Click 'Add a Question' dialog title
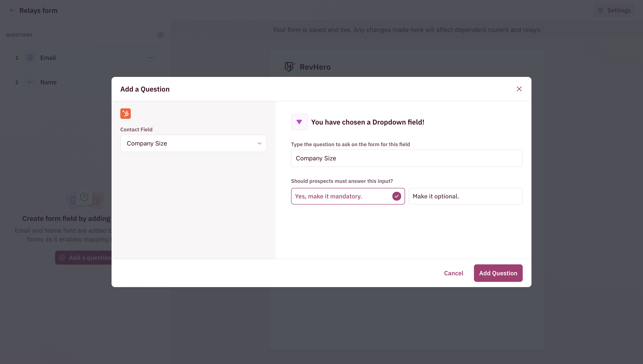643x364 pixels. click(x=145, y=89)
